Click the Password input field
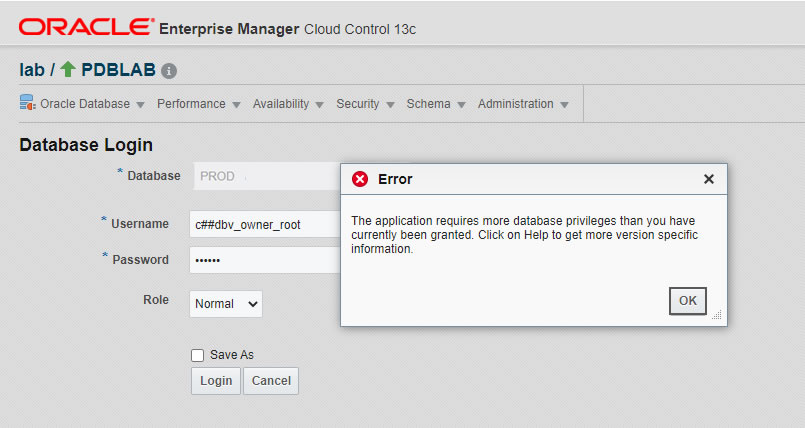The height and width of the screenshot is (428, 805). pyautogui.click(x=265, y=260)
